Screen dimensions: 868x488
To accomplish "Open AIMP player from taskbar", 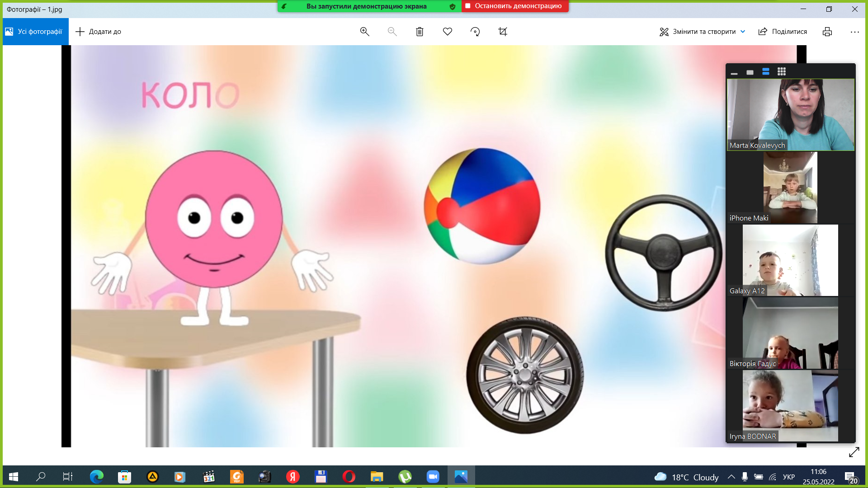I will [x=152, y=477].
